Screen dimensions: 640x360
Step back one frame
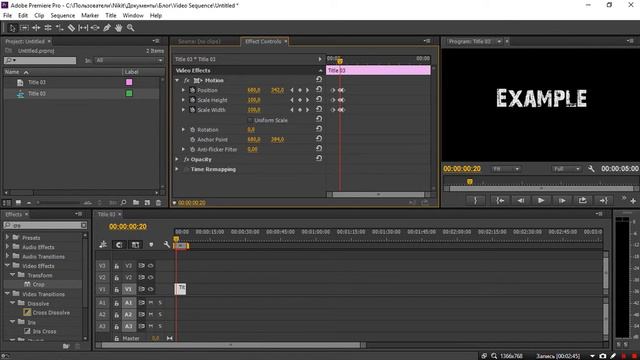(x=520, y=200)
